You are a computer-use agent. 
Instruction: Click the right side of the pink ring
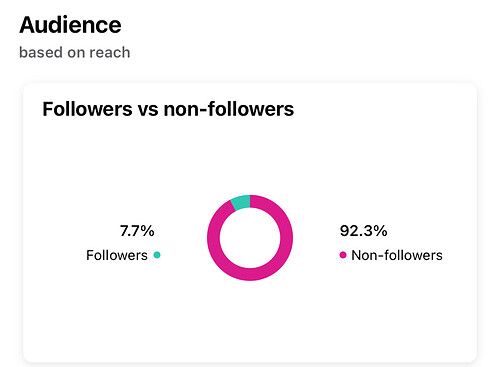pyautogui.click(x=287, y=238)
